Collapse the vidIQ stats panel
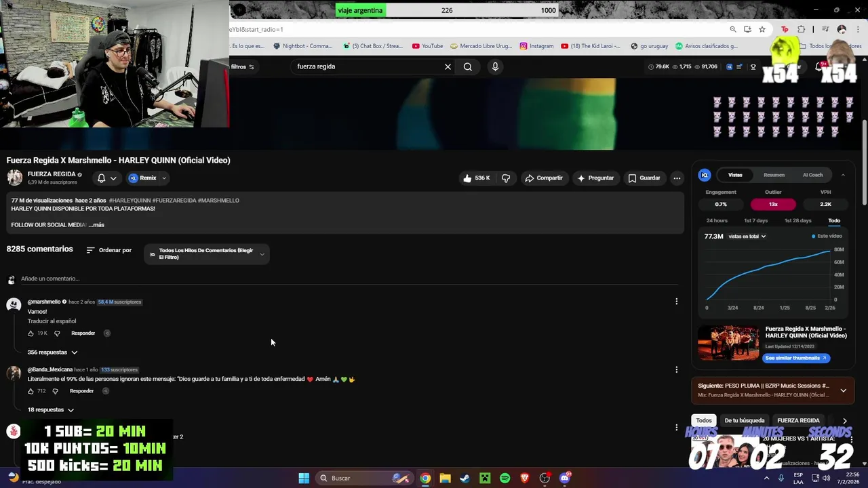Screen dimensions: 868x488 coord(843,175)
